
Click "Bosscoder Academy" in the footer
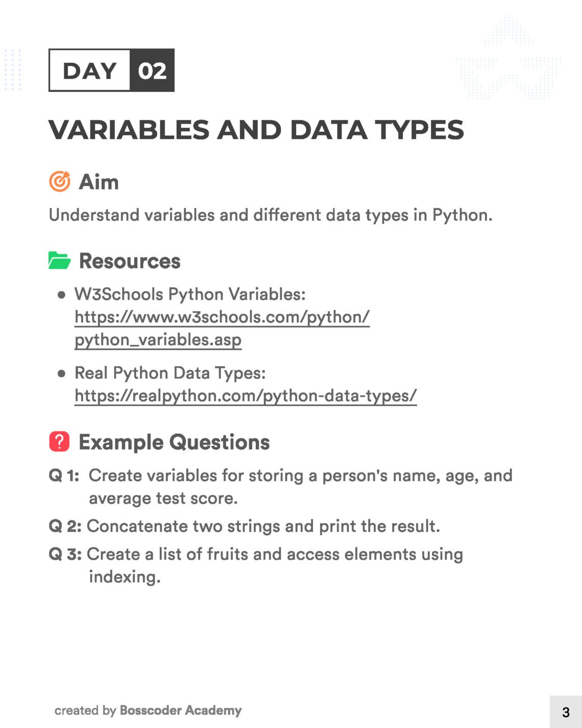181,711
